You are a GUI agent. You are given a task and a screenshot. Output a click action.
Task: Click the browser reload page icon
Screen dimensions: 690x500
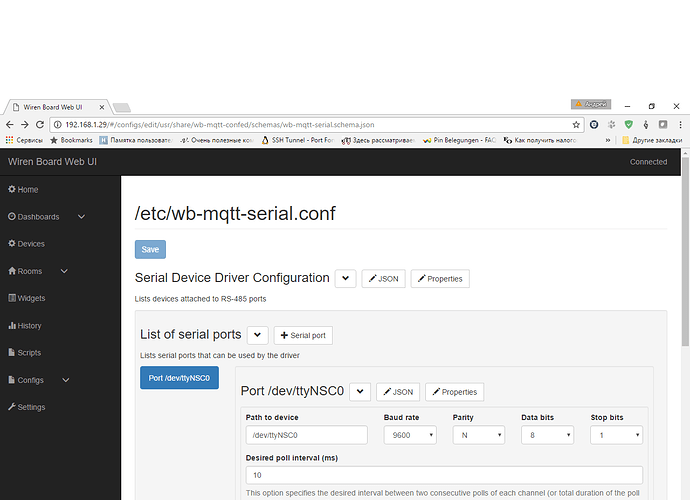[x=41, y=125]
